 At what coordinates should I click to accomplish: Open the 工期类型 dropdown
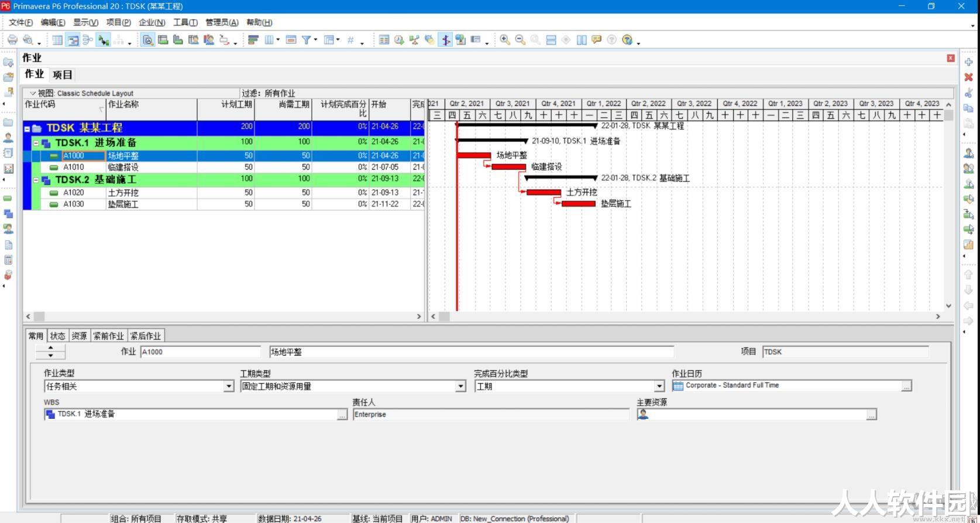(461, 387)
